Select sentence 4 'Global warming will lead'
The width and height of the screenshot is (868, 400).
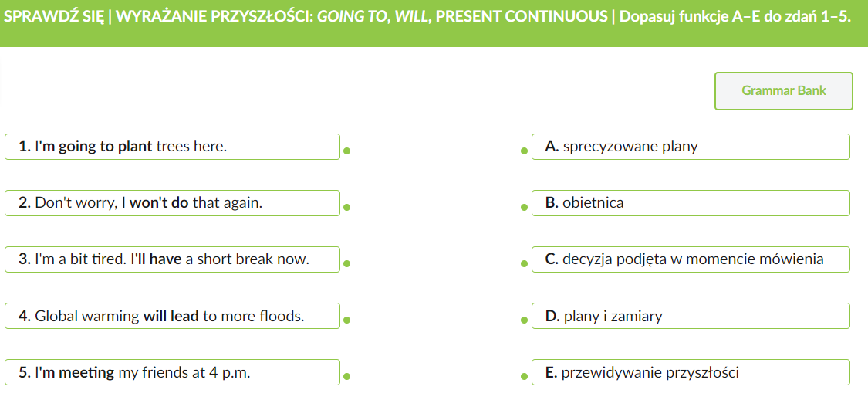point(172,316)
